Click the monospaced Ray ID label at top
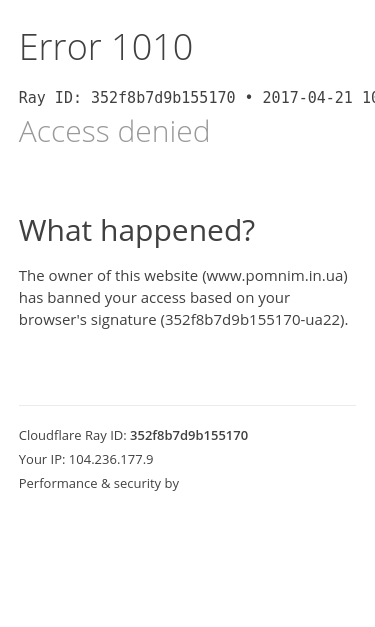 (50, 98)
